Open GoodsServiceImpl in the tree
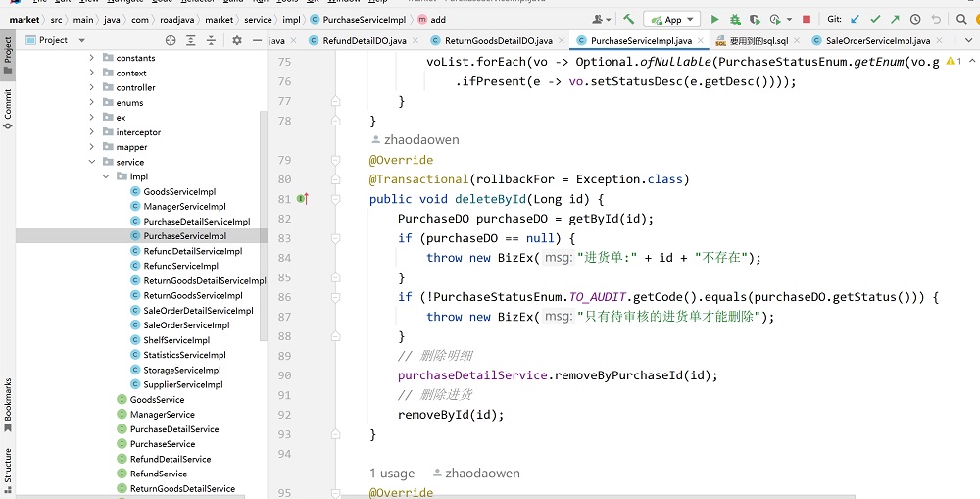This screenshot has height=499, width=980. 179,192
